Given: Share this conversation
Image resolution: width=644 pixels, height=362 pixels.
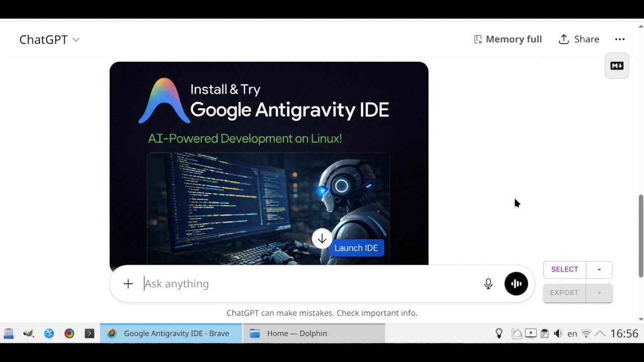Looking at the screenshot, I should click(579, 39).
